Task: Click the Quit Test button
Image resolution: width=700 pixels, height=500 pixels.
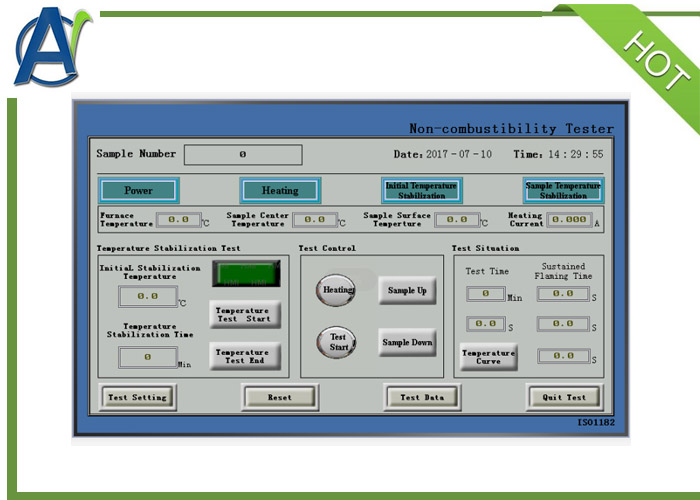Action: coord(564,397)
